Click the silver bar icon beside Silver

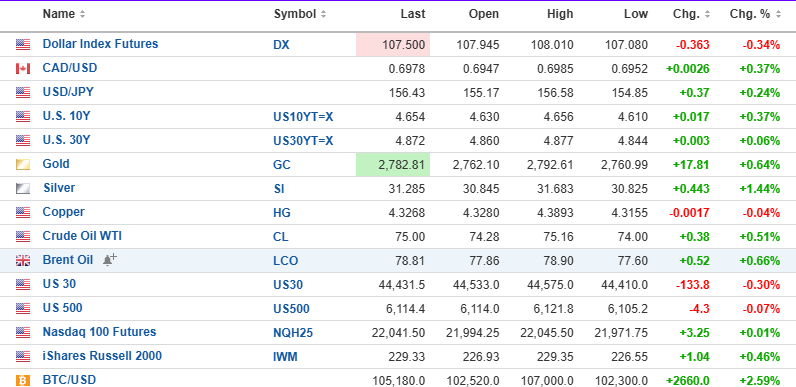[23, 188]
